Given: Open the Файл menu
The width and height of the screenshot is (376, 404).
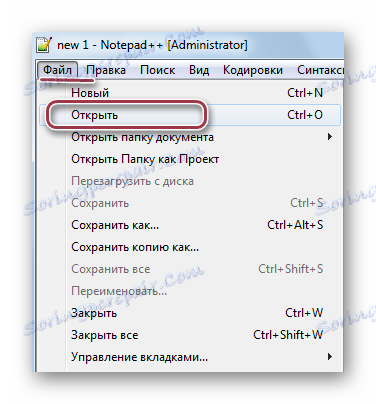Looking at the screenshot, I should coord(57,70).
